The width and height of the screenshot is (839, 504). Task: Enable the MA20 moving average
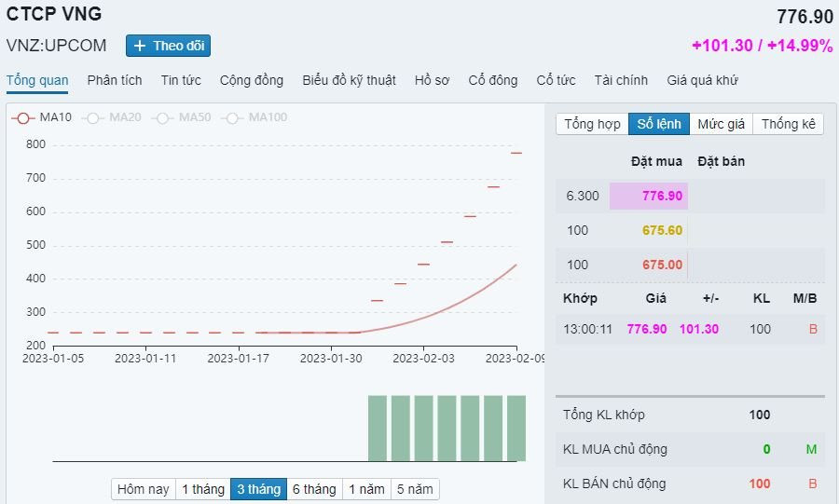[112, 117]
